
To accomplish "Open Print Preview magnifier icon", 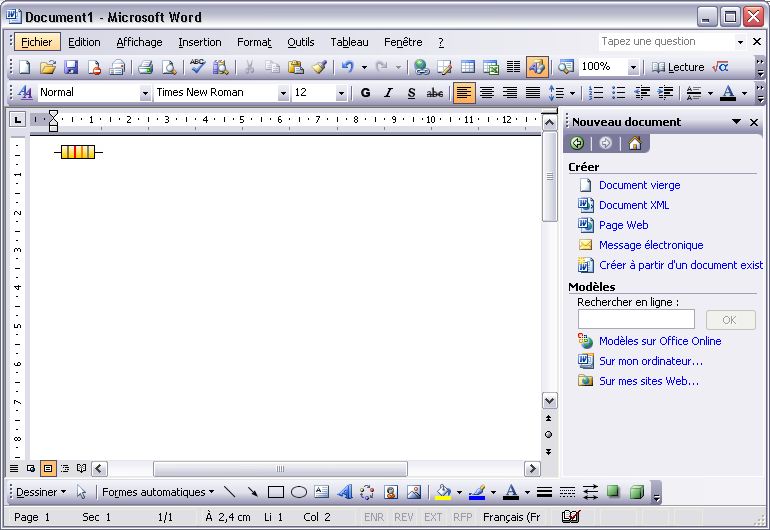I will click(x=169, y=67).
